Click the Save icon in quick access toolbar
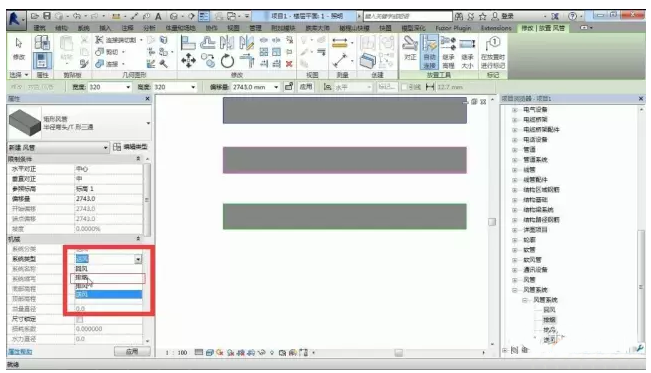The width and height of the screenshot is (651, 373). (x=47, y=16)
